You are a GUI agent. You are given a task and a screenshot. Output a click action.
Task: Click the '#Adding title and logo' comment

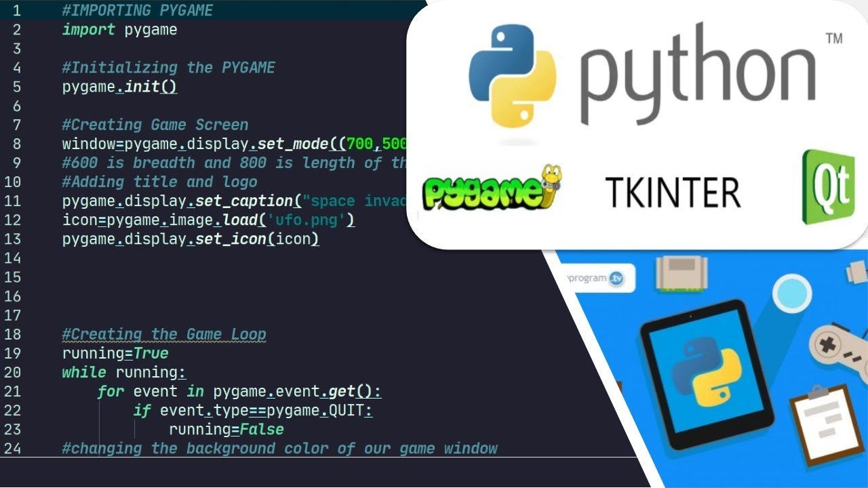click(x=159, y=182)
